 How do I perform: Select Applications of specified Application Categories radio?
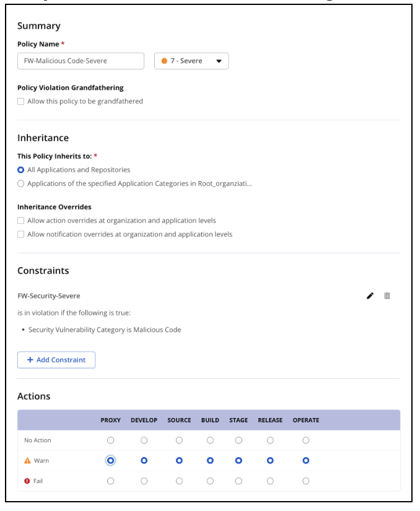click(21, 184)
